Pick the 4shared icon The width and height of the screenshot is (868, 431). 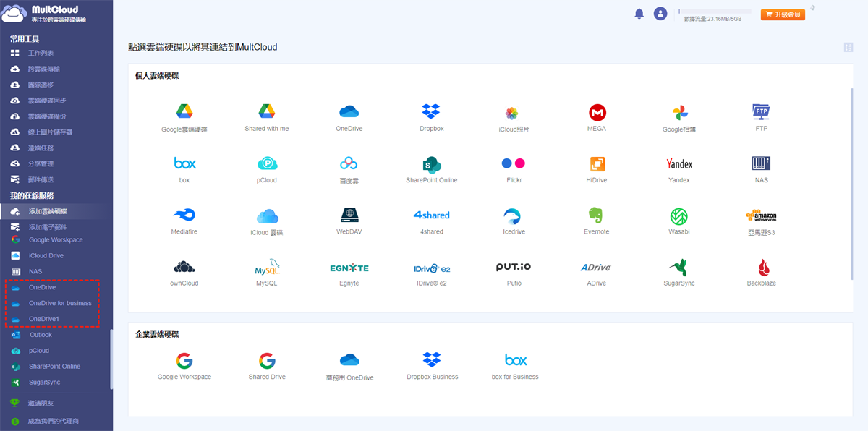click(432, 215)
